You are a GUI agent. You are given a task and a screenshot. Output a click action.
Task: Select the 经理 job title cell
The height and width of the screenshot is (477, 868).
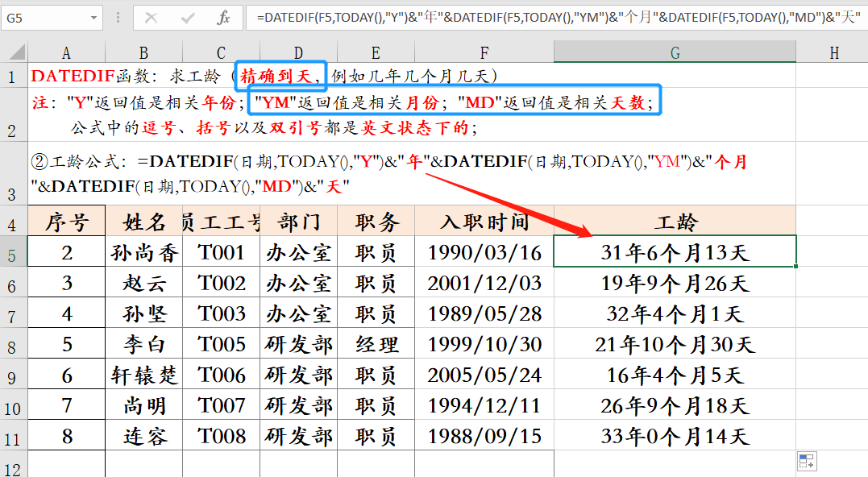tap(376, 343)
